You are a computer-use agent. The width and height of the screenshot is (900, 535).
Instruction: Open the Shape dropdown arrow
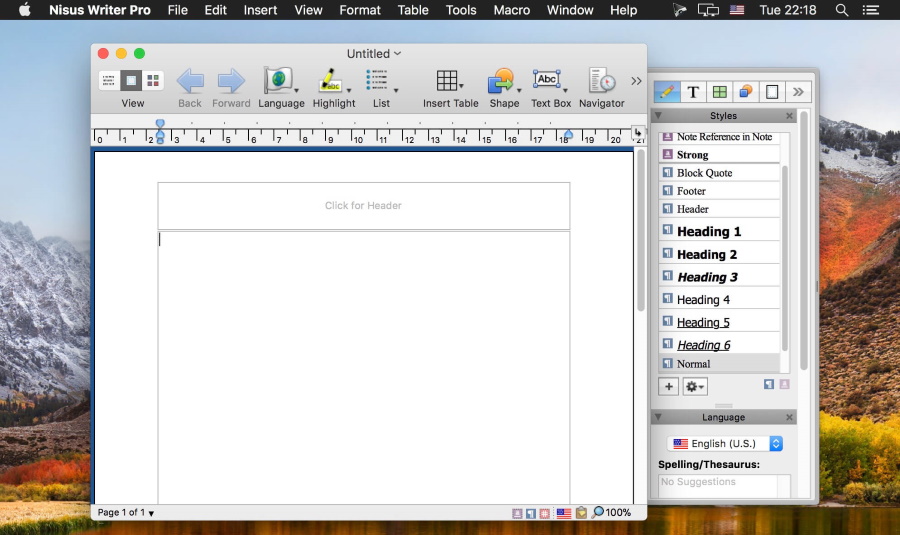(519, 91)
